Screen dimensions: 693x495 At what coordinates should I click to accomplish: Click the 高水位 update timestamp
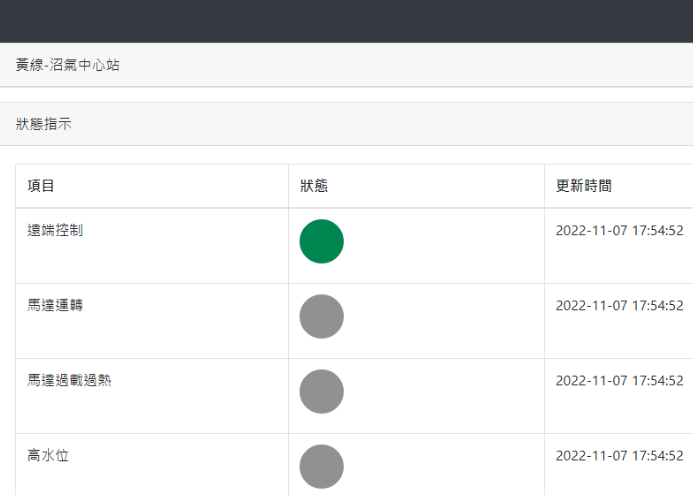click(x=619, y=456)
